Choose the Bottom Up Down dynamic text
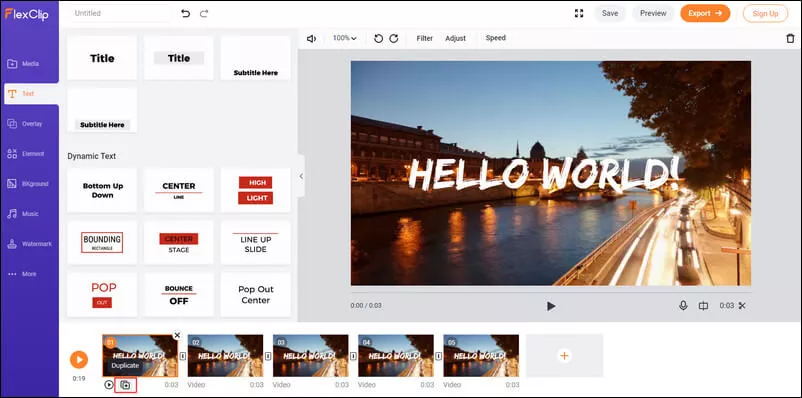This screenshot has width=802, height=398. point(102,190)
